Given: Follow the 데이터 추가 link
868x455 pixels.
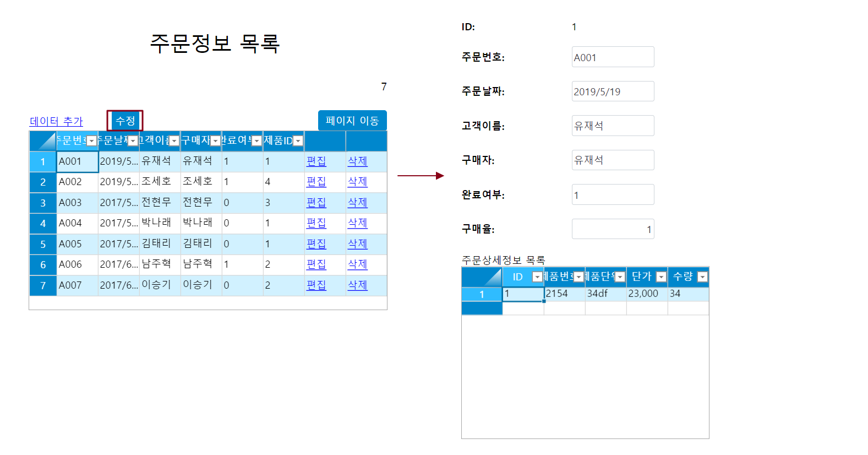Looking at the screenshot, I should pos(56,121).
